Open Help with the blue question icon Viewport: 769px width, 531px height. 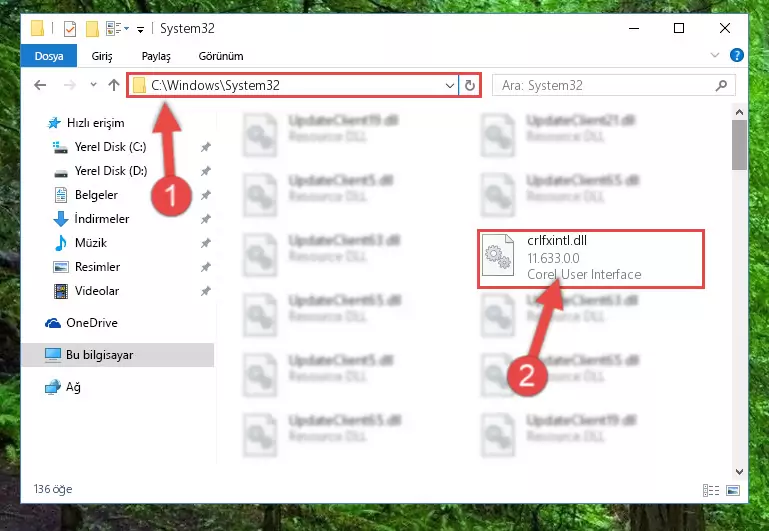pyautogui.click(x=737, y=55)
